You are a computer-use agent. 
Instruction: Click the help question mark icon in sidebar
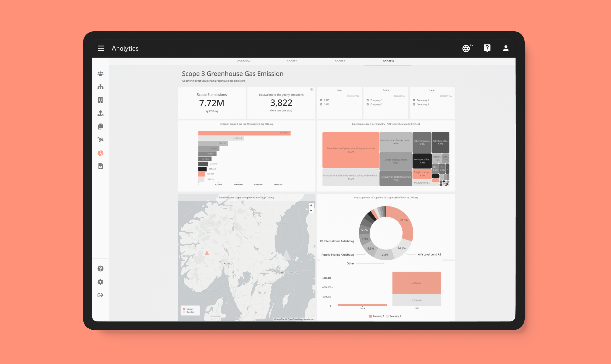click(100, 268)
